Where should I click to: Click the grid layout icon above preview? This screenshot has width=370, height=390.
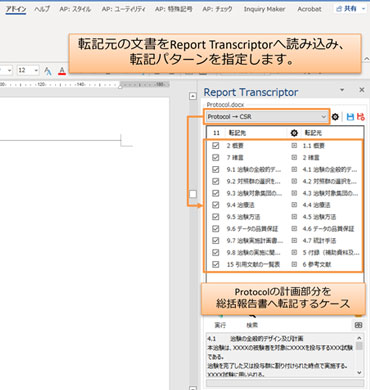point(358,325)
